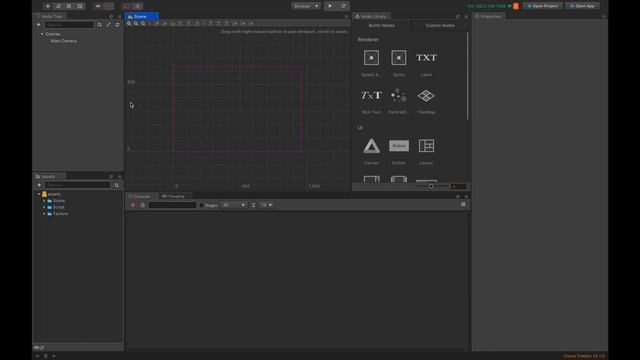Pick the Label TXT node icon
640x360 pixels.
[426, 58]
